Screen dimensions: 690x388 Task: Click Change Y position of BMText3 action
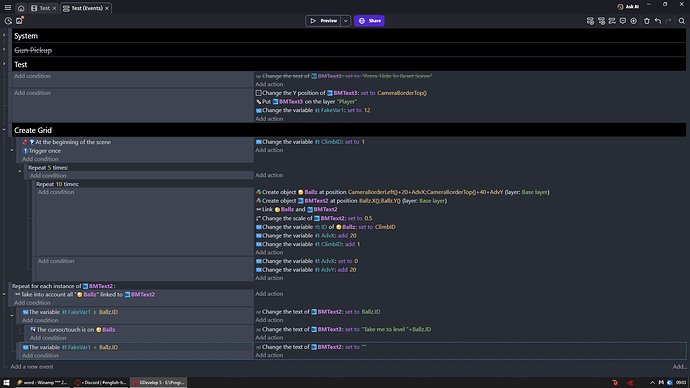(341, 93)
